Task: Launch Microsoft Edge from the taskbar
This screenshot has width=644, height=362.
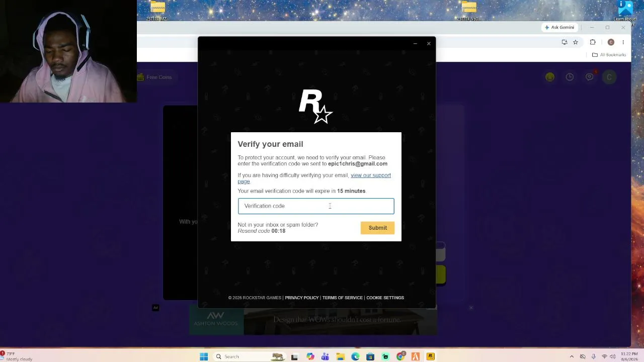Action: (x=355, y=356)
